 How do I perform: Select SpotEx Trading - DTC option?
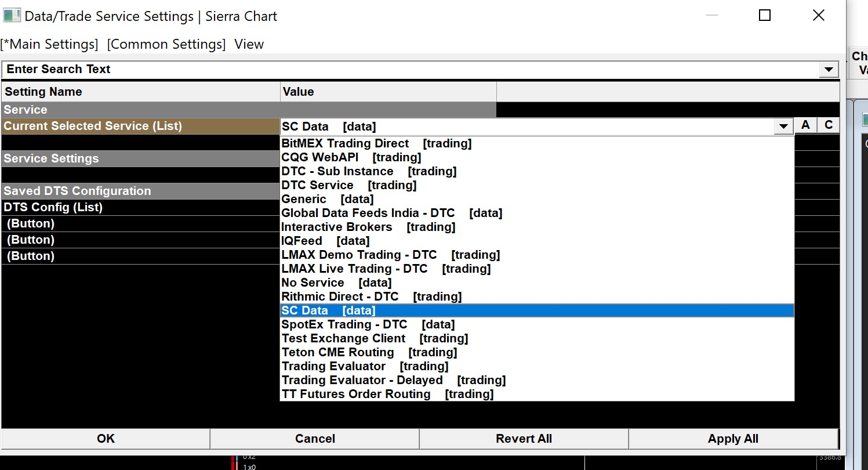[537, 324]
